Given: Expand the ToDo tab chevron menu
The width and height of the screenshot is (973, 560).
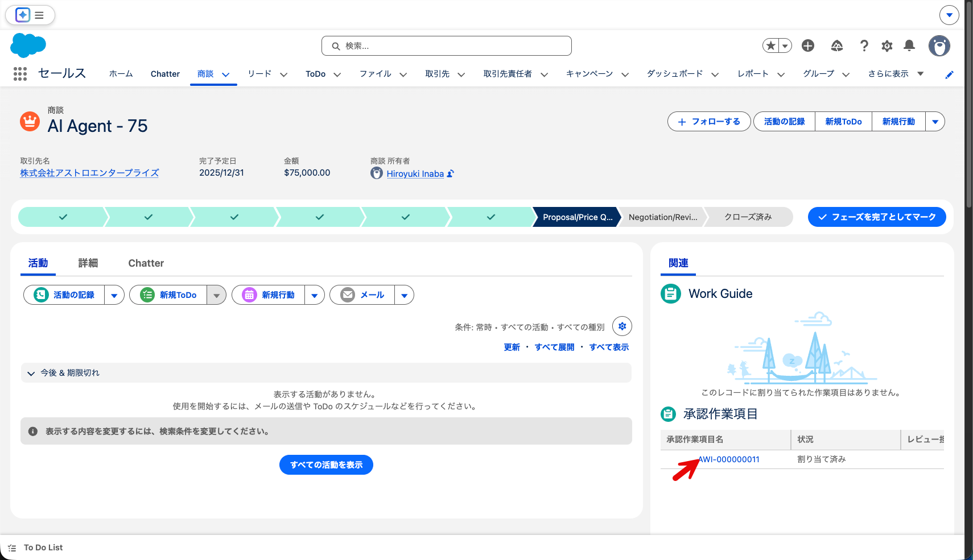Looking at the screenshot, I should point(337,74).
